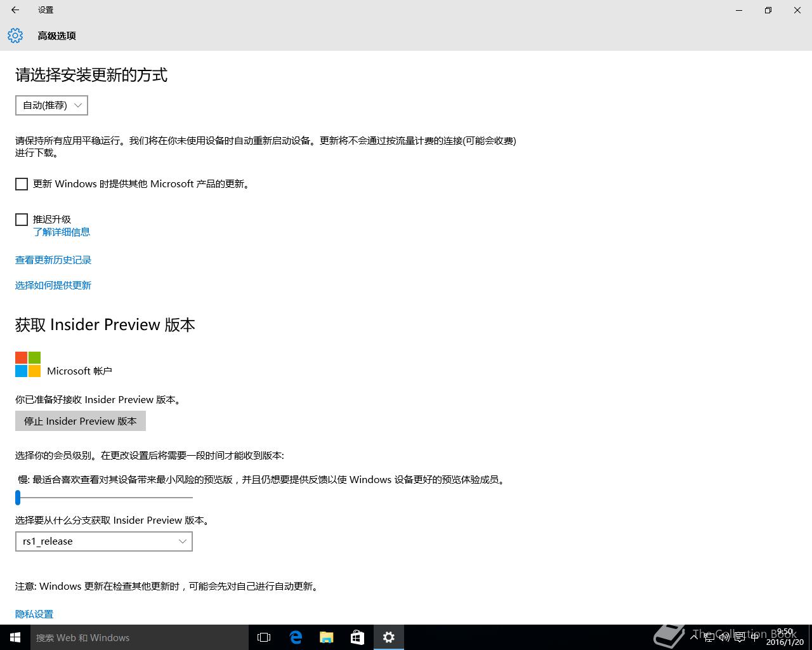Screen dimensions: 812x650
Task: Click the 请选择安装更新的方式 heading
Action: pyautogui.click(x=91, y=75)
